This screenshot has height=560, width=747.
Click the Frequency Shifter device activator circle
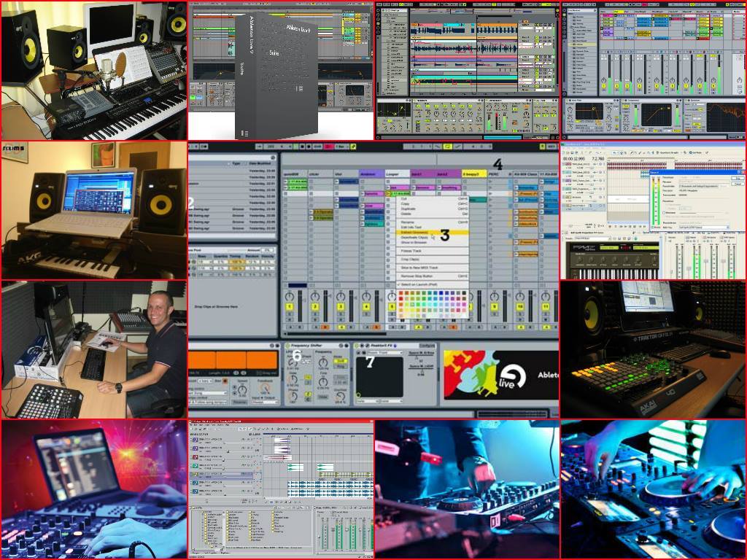click(287, 345)
